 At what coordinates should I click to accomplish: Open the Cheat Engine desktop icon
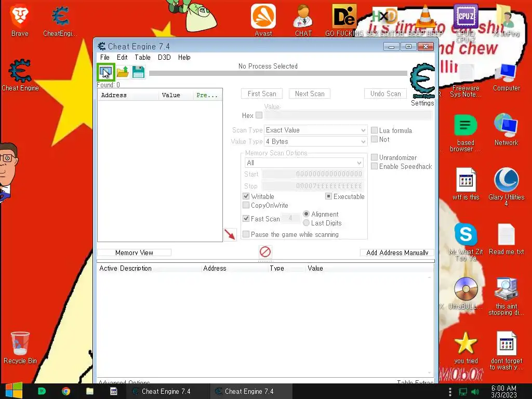20,75
